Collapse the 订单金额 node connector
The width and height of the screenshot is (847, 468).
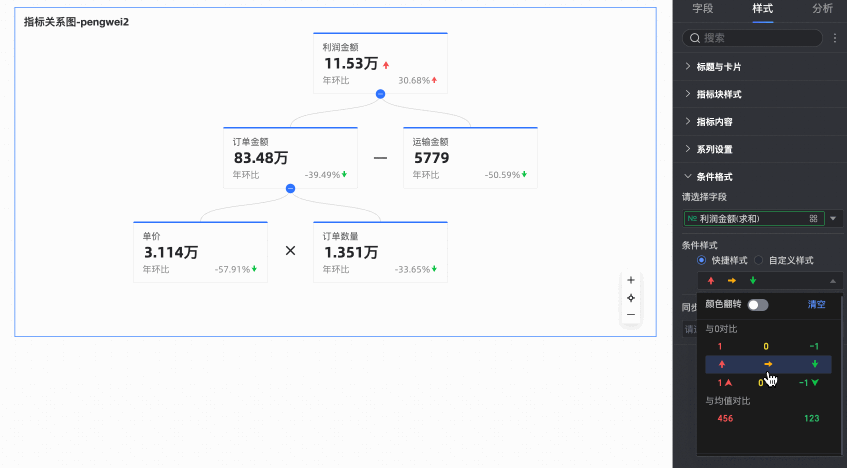[x=290, y=189]
